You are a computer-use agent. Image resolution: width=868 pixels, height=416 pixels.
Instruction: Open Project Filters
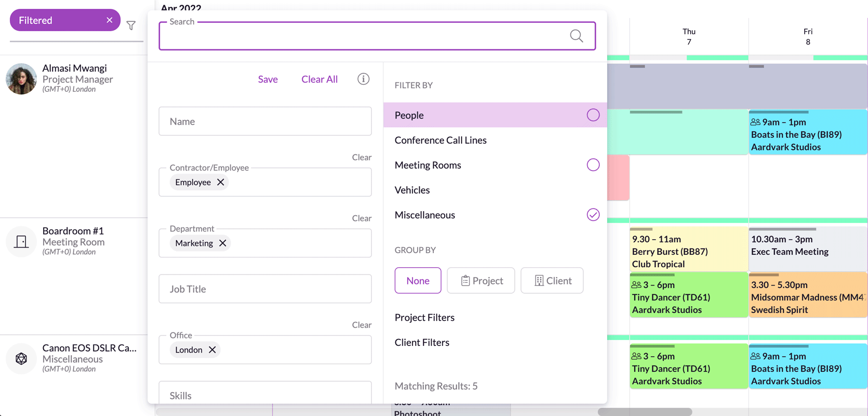click(424, 317)
